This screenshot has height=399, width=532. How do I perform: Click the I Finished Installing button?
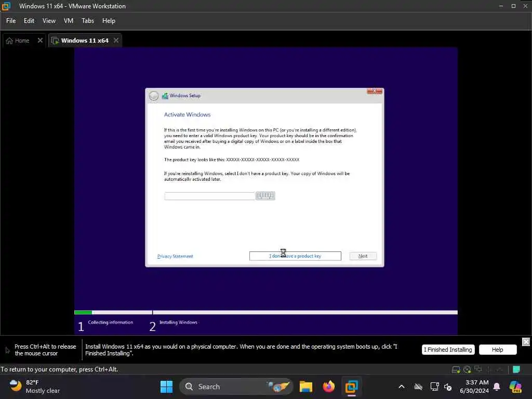(448, 350)
